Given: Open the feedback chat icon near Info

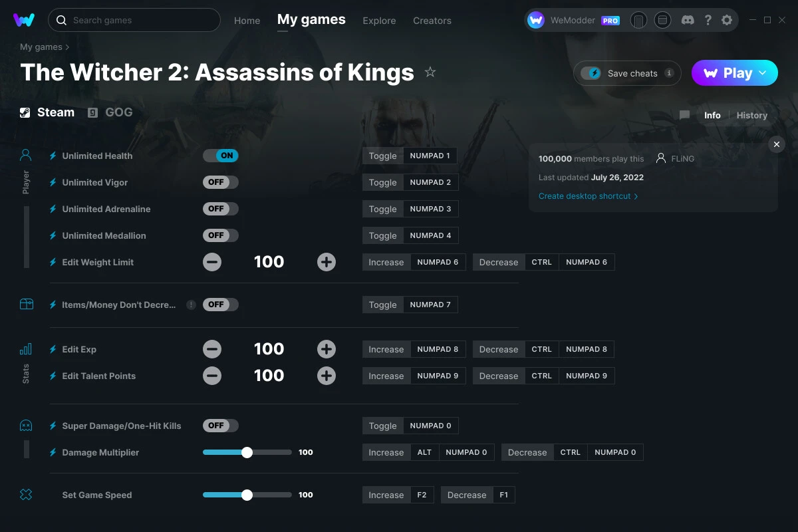Looking at the screenshot, I should 684,115.
